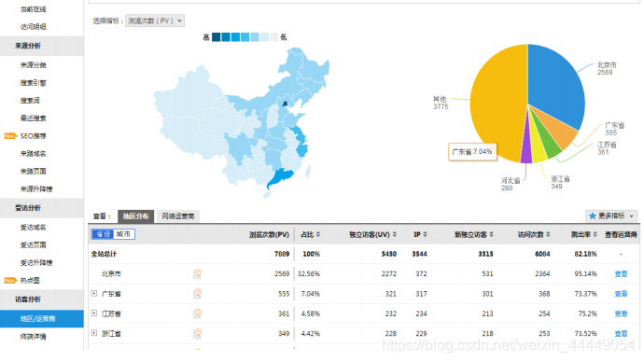Open the history trend icon for 浙江省

(198, 333)
